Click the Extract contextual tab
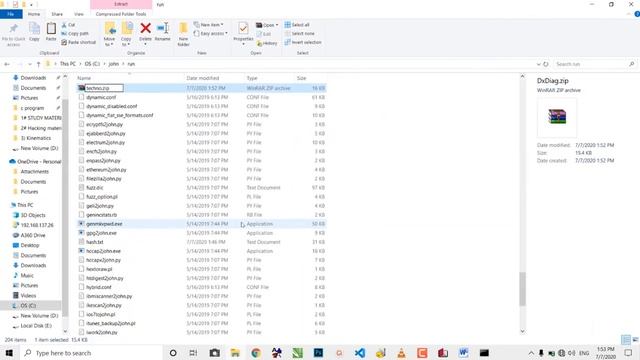This screenshot has height=360, width=640. [121, 4]
